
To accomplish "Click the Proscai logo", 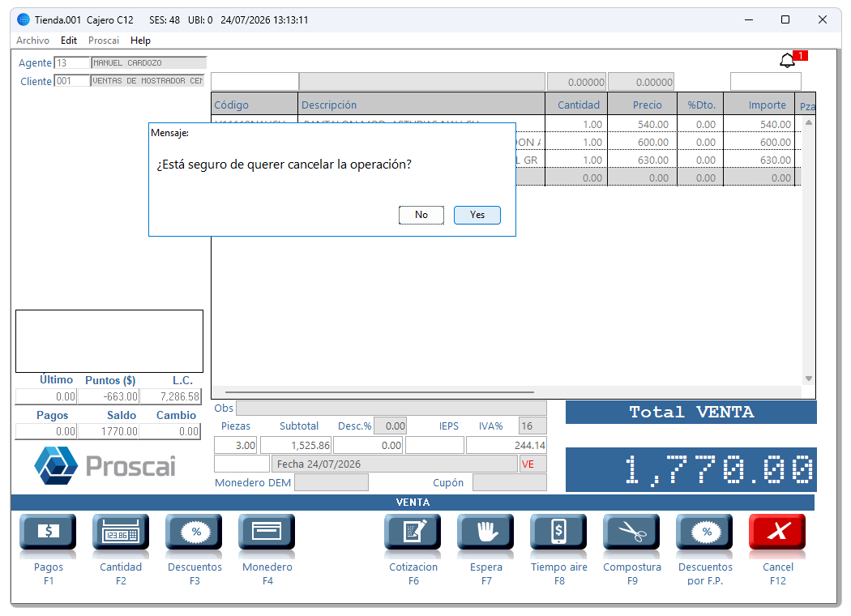I will (105, 466).
